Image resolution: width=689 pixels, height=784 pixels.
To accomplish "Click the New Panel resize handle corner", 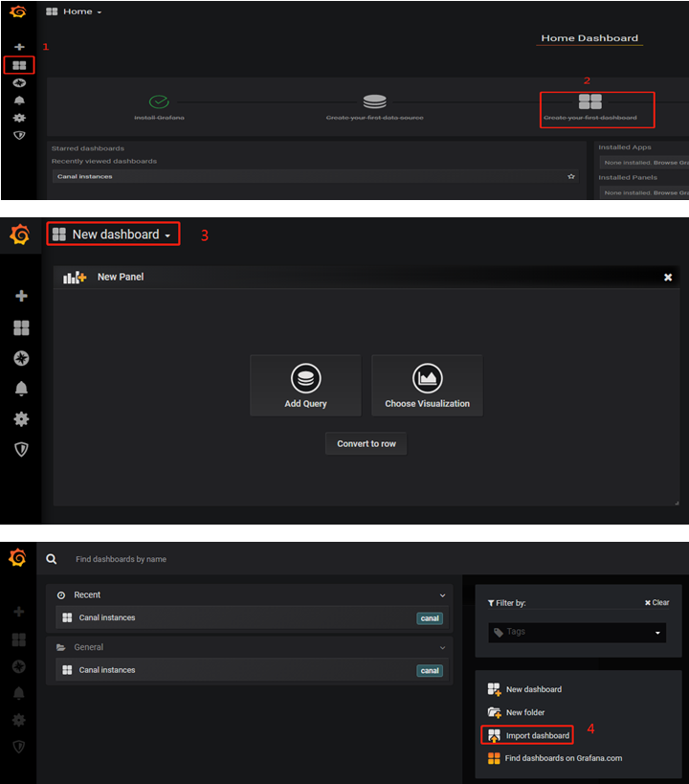I will pos(677,503).
